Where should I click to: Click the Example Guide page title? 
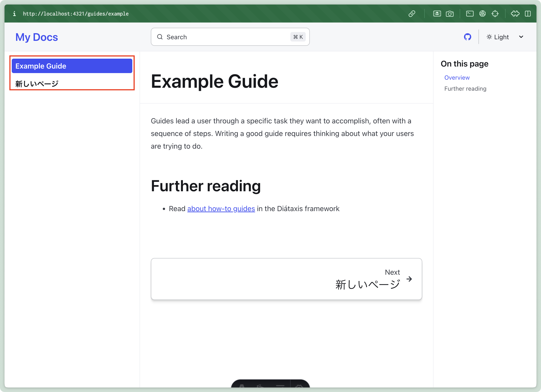tap(215, 81)
